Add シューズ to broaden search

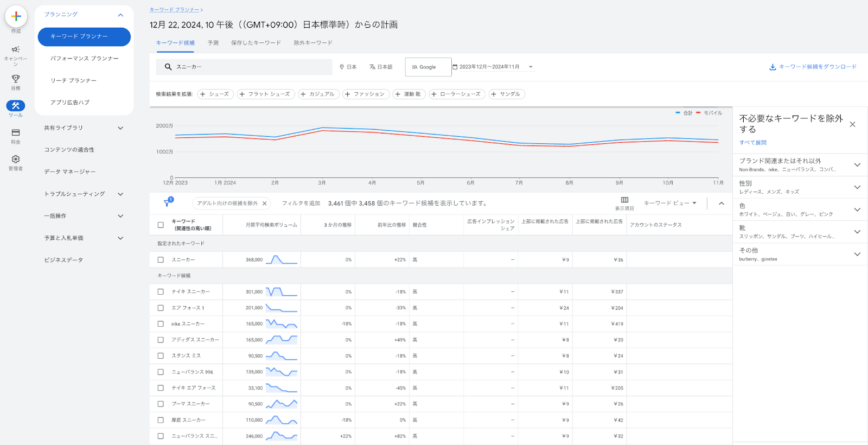[215, 94]
